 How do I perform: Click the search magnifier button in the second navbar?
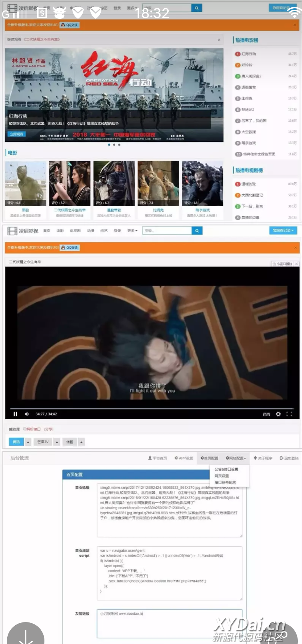(x=197, y=230)
